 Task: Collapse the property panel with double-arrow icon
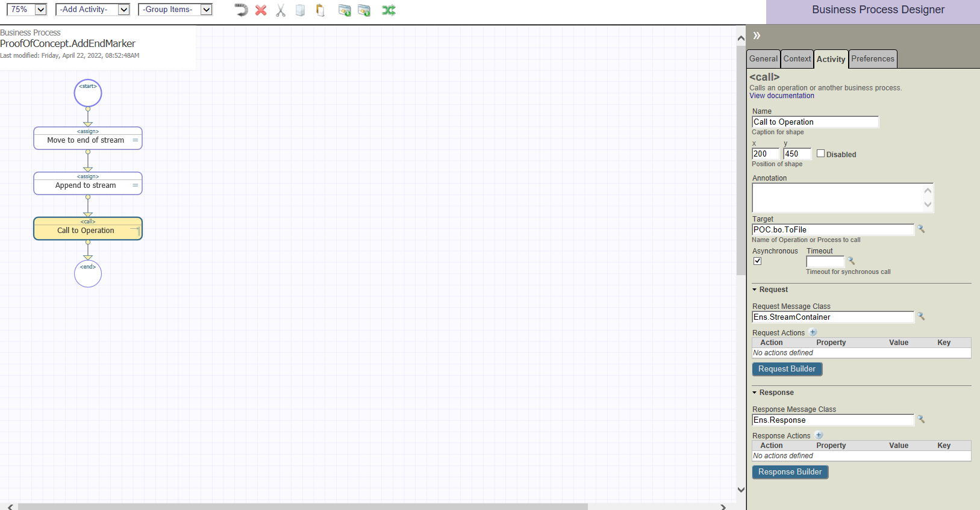pos(757,36)
